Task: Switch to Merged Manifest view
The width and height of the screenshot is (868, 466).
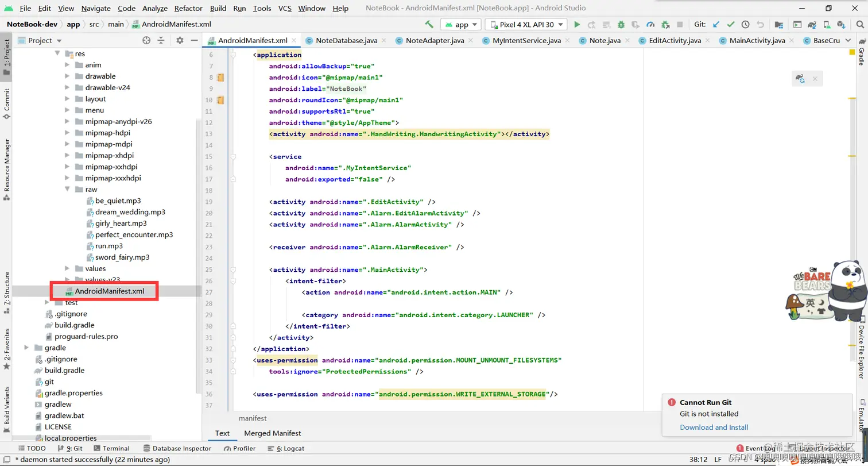Action: pos(272,433)
